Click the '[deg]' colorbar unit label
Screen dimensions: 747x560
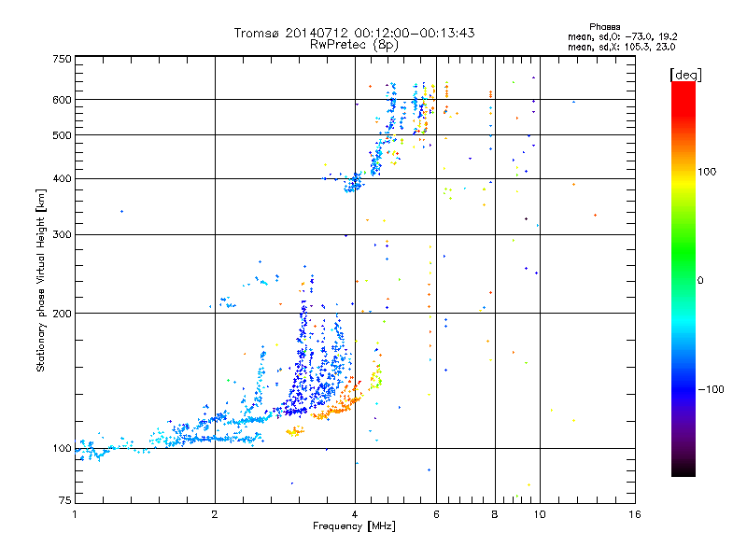[x=685, y=76]
